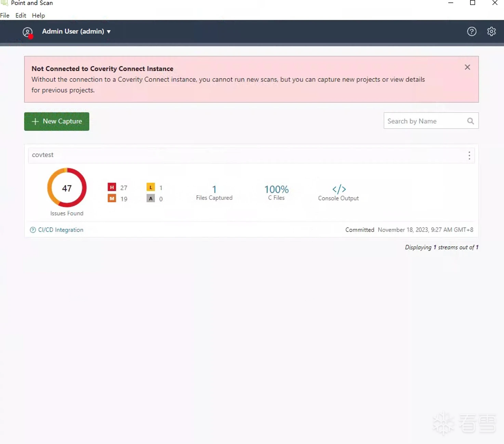Open the Edit menu

21,15
